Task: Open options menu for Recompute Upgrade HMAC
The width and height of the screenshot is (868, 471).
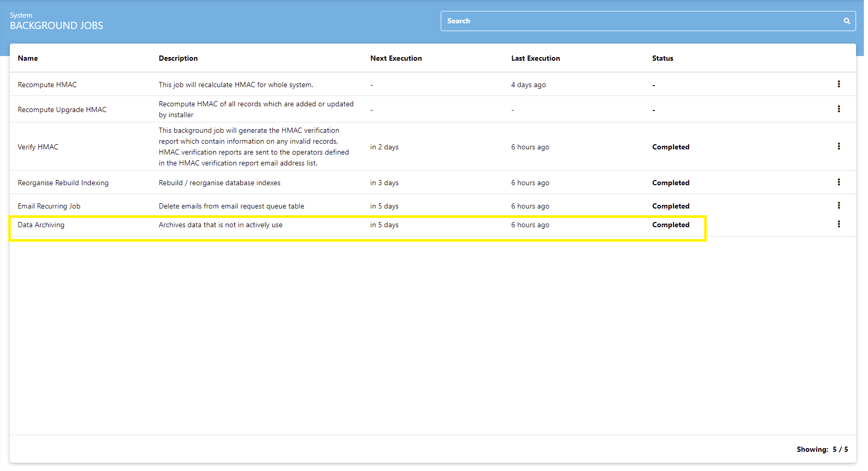Action: [838, 109]
